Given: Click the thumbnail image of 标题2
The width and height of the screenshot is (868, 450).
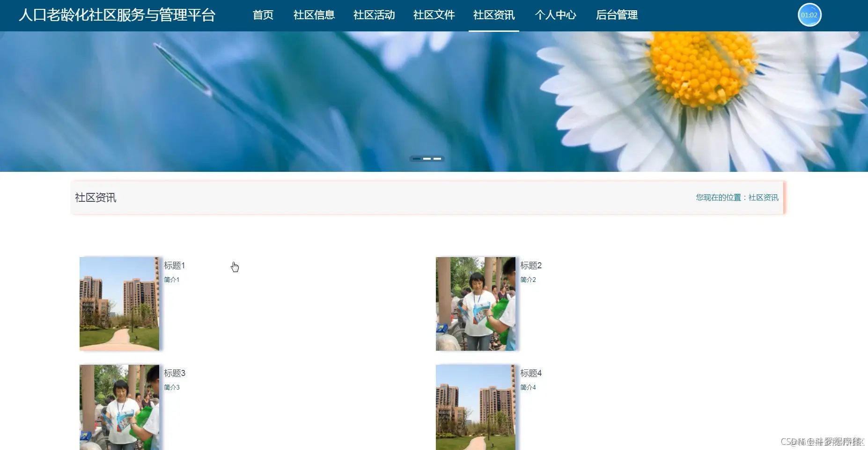Looking at the screenshot, I should coord(476,303).
